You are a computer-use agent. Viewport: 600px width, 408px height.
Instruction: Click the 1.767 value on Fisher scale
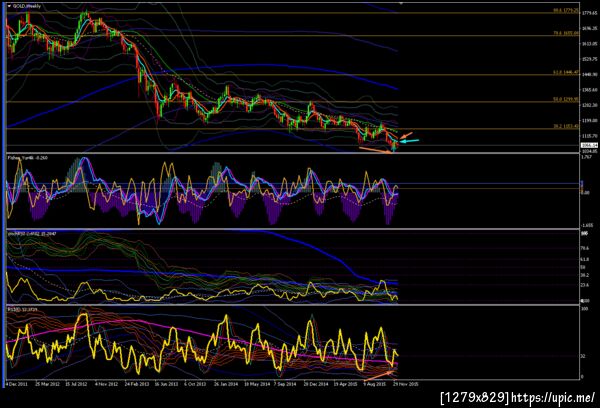tap(586, 157)
